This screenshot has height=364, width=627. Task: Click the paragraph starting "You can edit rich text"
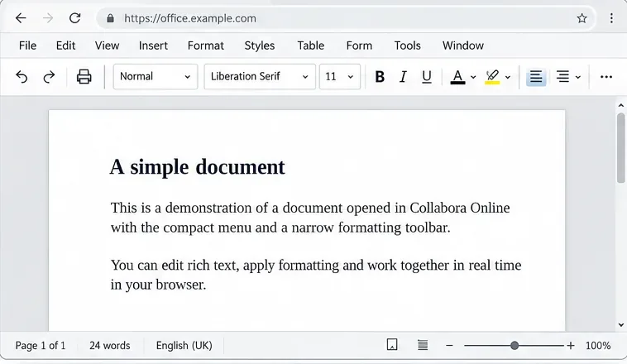coord(316,275)
